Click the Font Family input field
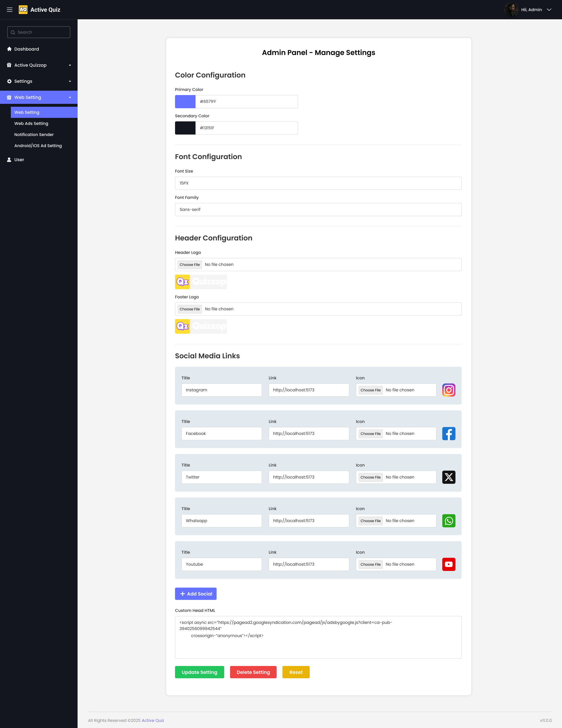 [x=318, y=210]
